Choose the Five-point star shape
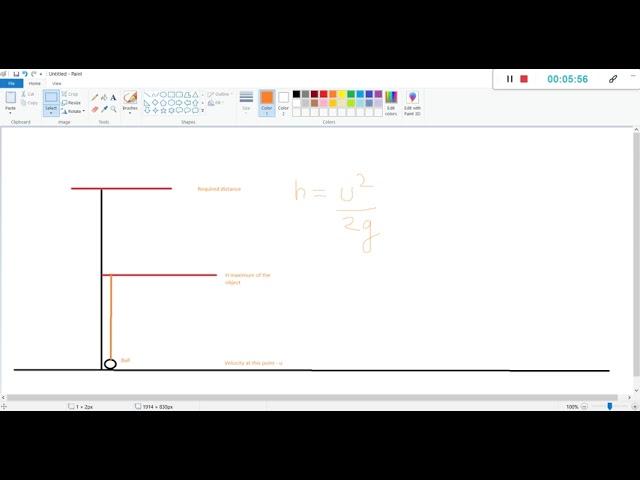 pyautogui.click(x=163, y=110)
